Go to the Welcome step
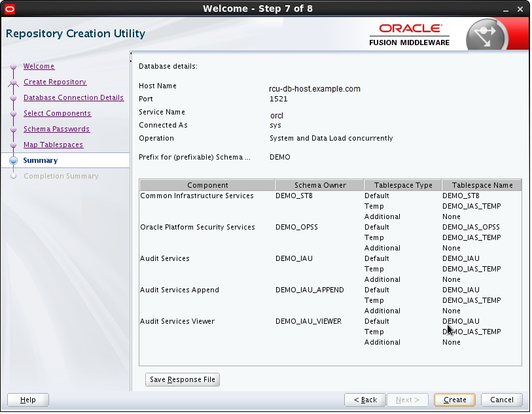The height and width of the screenshot is (414, 532). [39, 66]
